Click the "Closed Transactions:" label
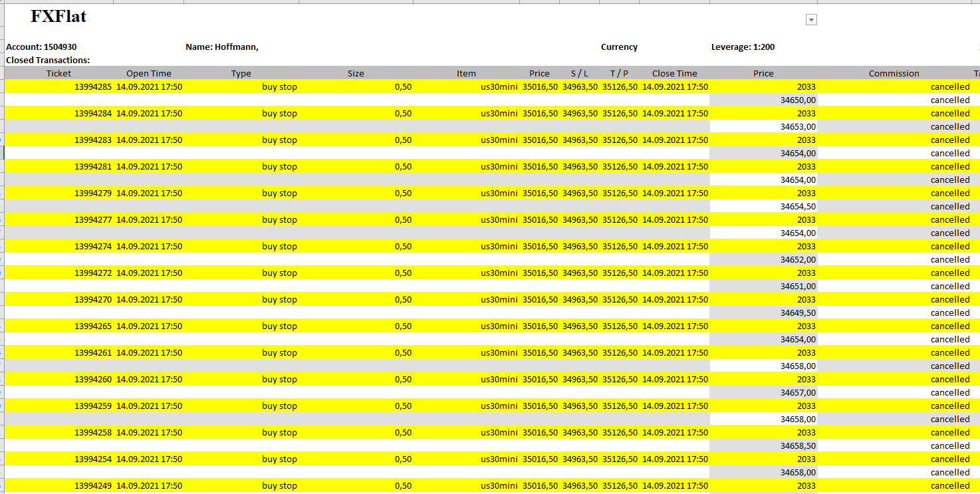This screenshot has width=980, height=494. tap(48, 61)
